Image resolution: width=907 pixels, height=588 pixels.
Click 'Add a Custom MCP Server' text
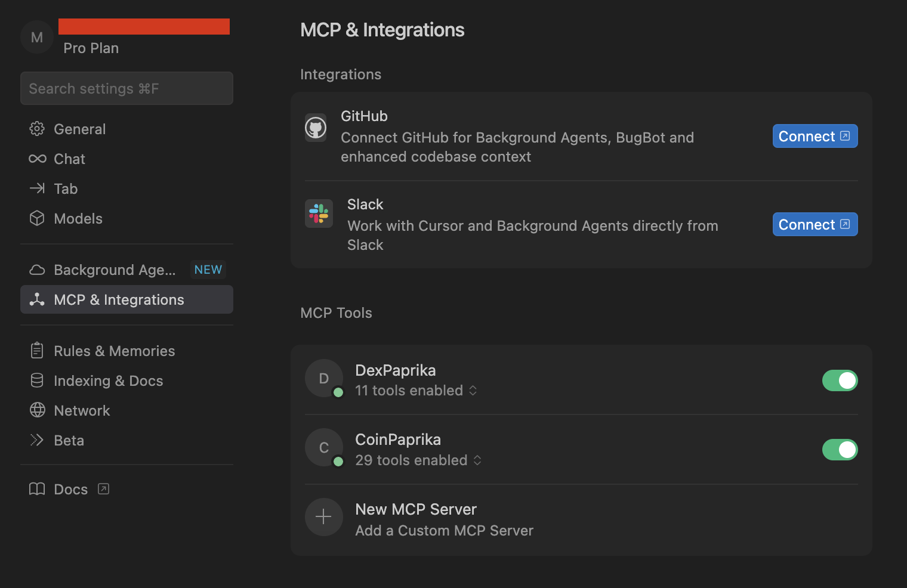(x=445, y=531)
